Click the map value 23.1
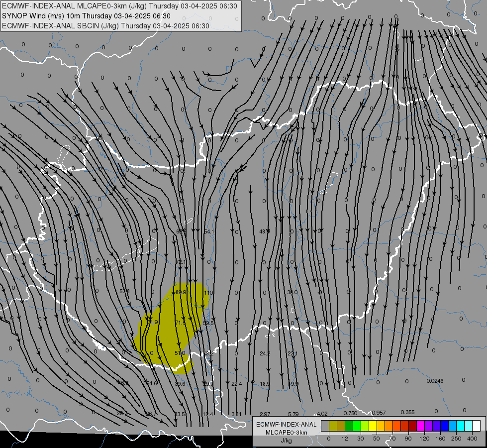Screen dimensions: 487x448 292,353
